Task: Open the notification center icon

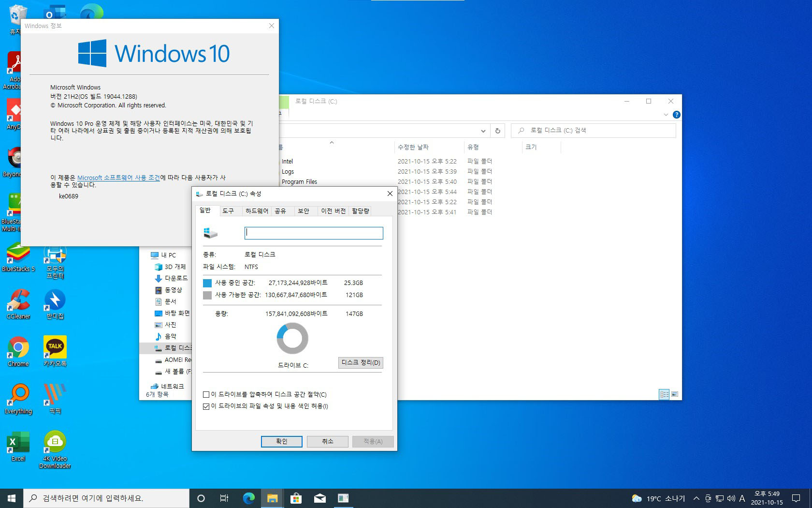Action: tap(796, 498)
